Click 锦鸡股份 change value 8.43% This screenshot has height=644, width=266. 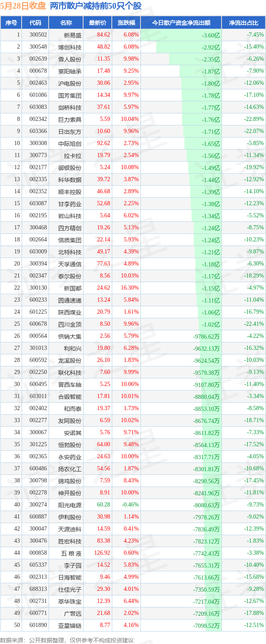click(x=131, y=481)
